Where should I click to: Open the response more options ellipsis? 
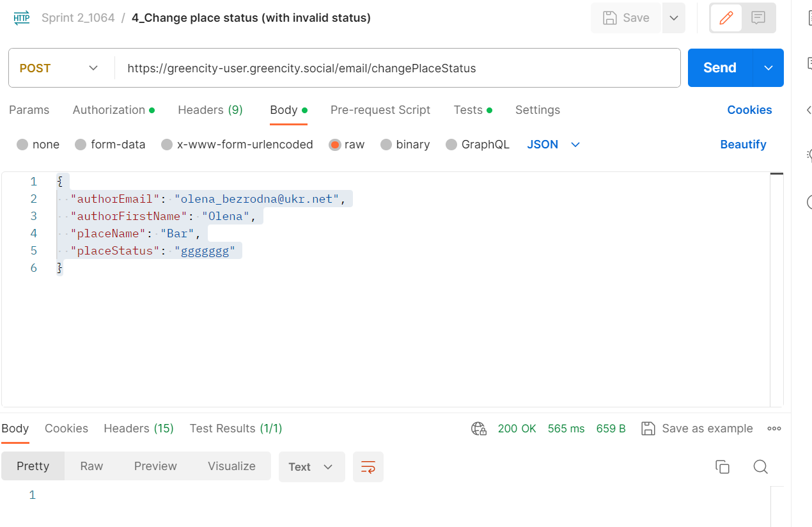[774, 429]
